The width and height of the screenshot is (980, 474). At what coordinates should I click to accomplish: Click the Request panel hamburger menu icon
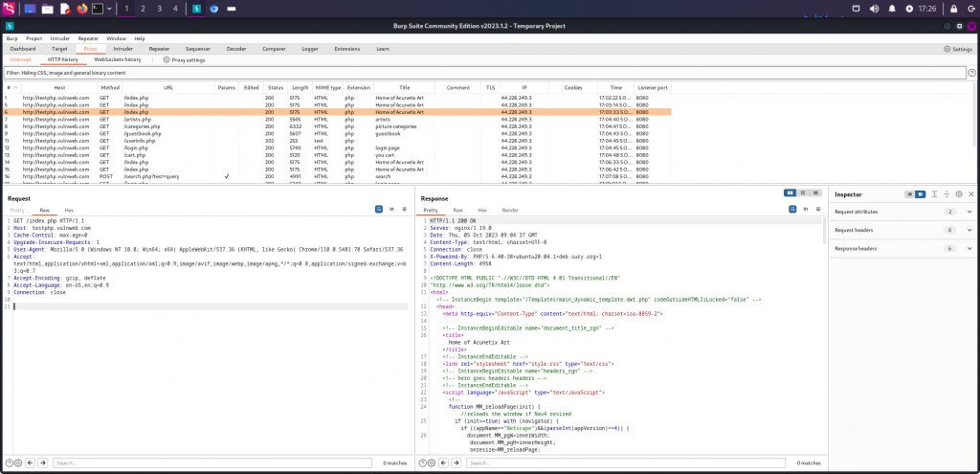[x=405, y=209]
